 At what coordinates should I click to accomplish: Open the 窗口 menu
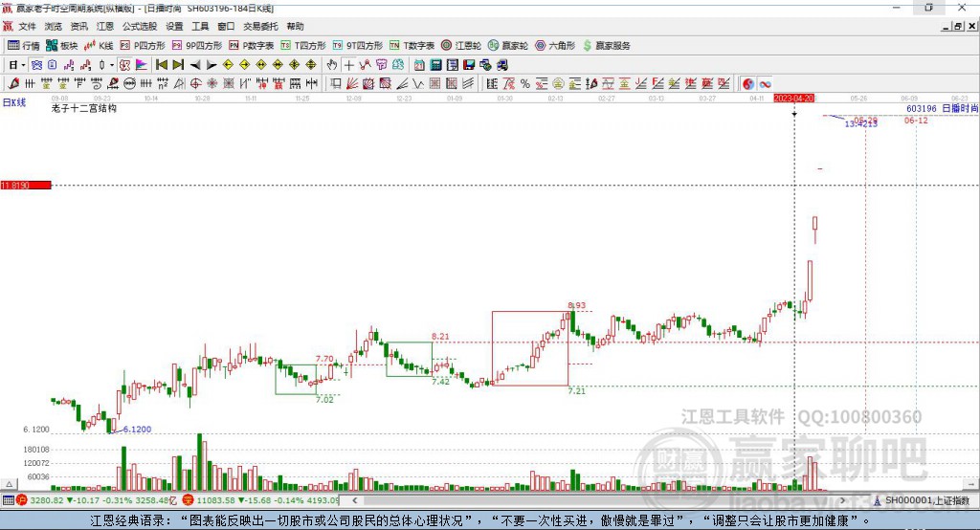point(226,26)
